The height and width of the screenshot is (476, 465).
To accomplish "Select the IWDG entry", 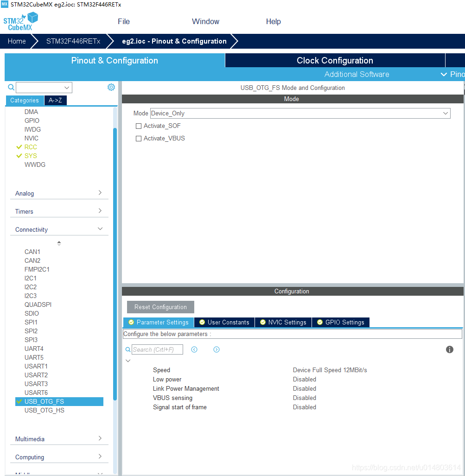I will (x=32, y=129).
